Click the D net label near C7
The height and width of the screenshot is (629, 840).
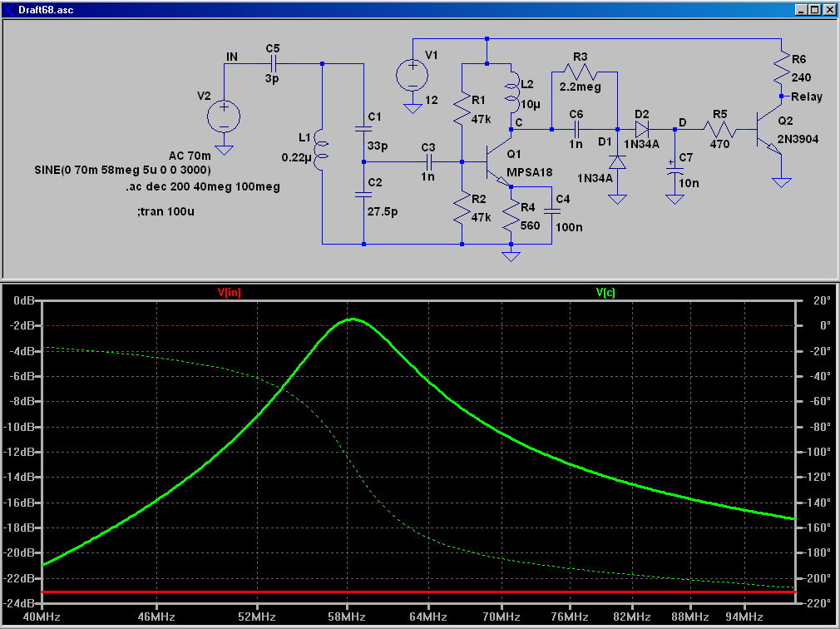[x=683, y=122]
